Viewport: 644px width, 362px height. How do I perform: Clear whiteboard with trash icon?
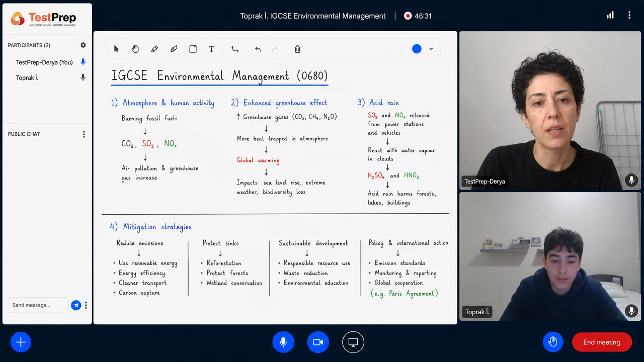tap(297, 49)
